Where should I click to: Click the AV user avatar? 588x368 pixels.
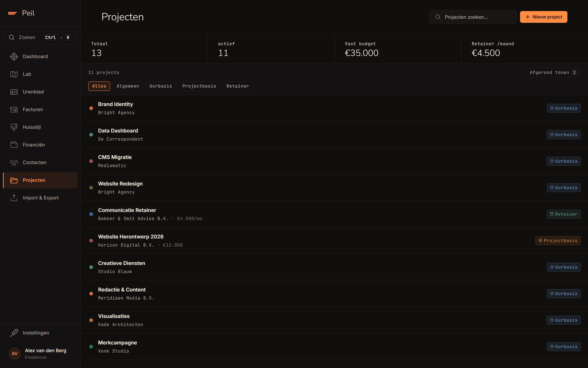[15, 353]
